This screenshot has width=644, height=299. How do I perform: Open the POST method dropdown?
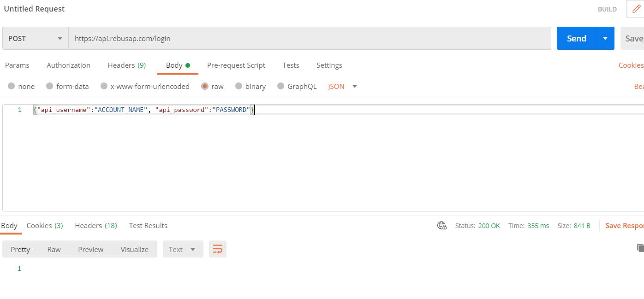coord(35,38)
